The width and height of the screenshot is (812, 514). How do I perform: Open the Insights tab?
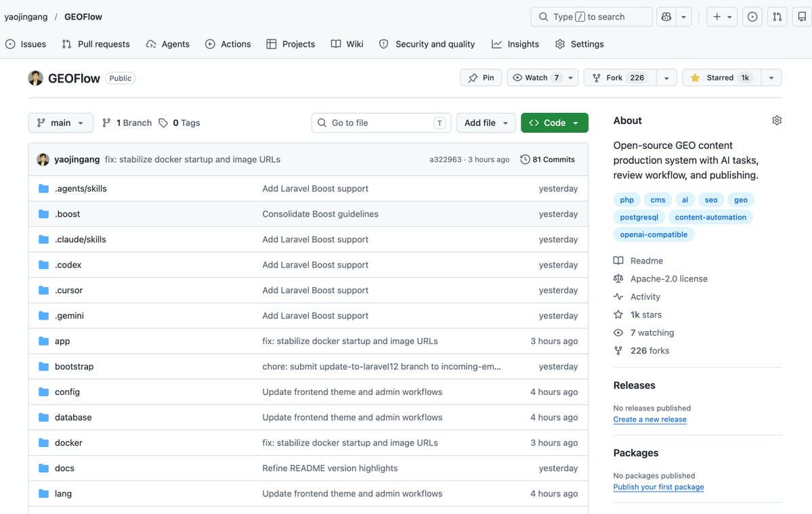click(x=515, y=44)
